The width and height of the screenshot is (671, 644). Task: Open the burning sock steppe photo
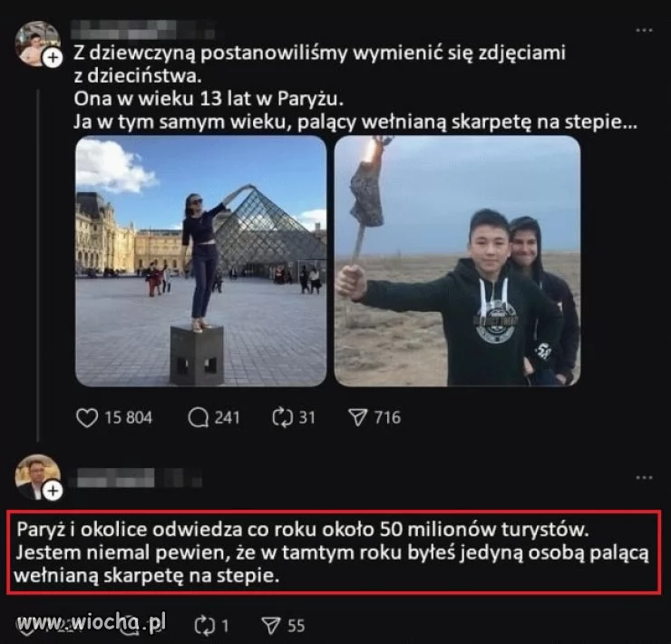coord(458,261)
